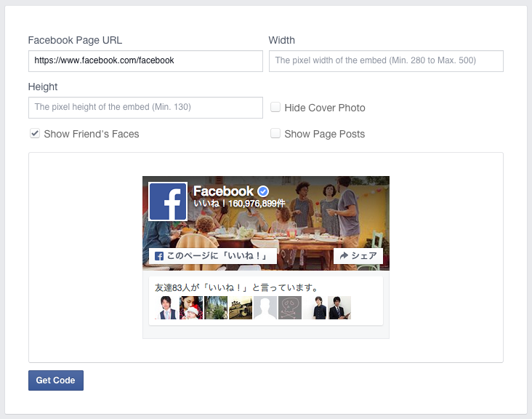The height and width of the screenshot is (419, 532).
Task: Open the skull and crossbones friend avatar
Action: click(290, 308)
